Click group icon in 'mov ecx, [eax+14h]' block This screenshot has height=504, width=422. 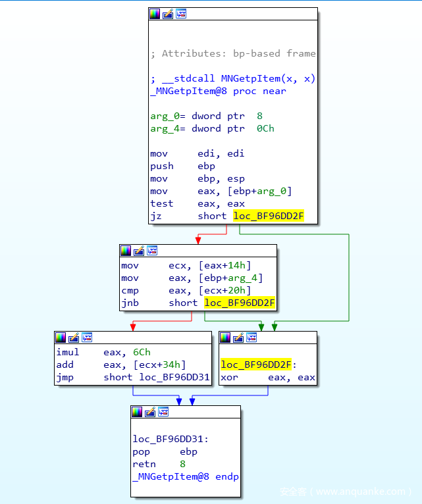click(152, 251)
